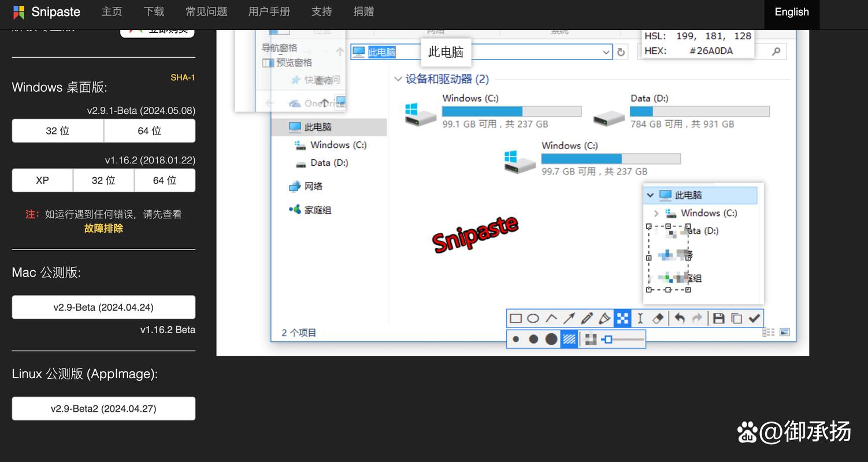Click the Explorer search magnifier icon
The height and width of the screenshot is (462, 868).
776,51
